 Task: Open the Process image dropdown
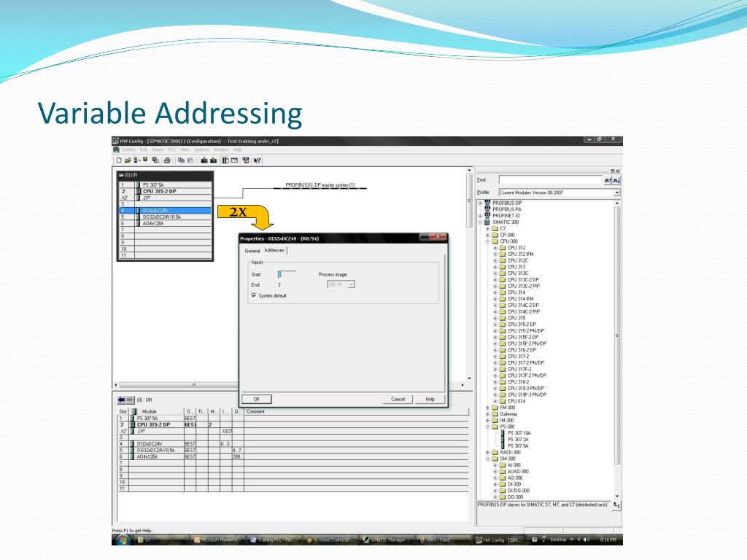(x=351, y=284)
